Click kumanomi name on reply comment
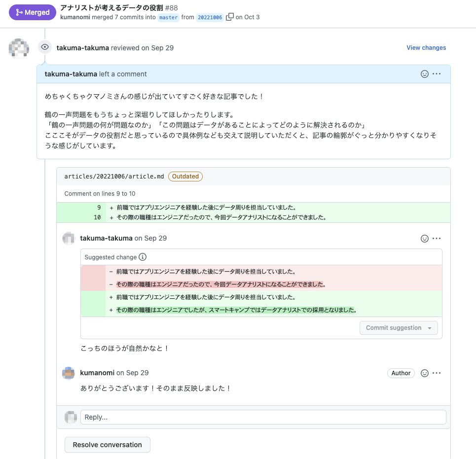Screen dimensions: 476x459 point(97,373)
